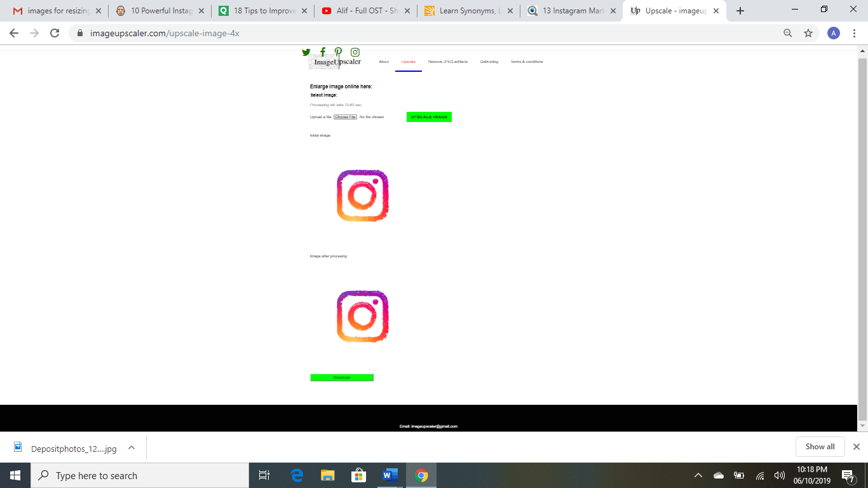Click the 'Type here to search' box

140,475
